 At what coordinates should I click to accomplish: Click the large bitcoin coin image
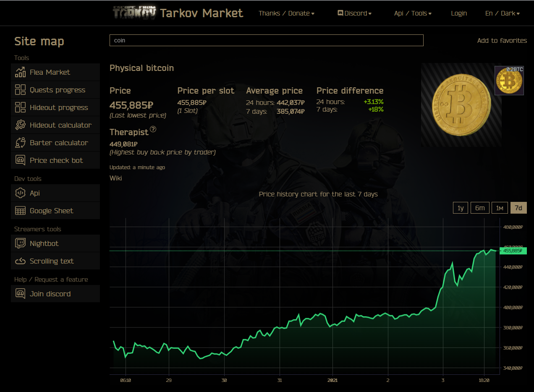pyautogui.click(x=461, y=105)
